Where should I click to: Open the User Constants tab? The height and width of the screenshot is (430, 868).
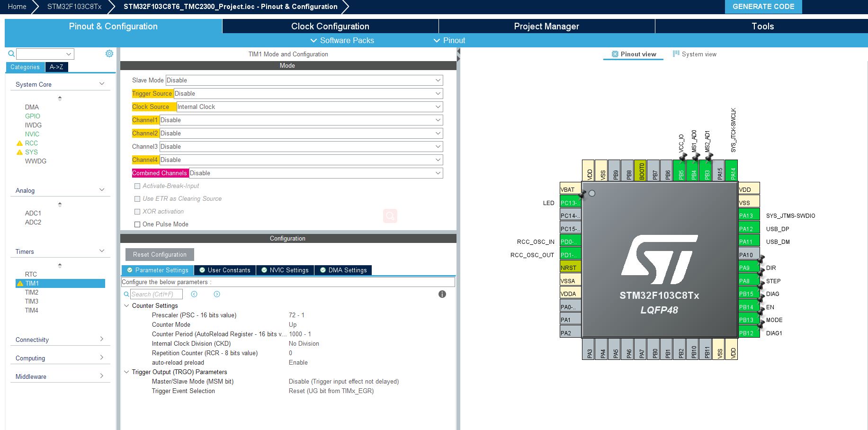pyautogui.click(x=225, y=270)
